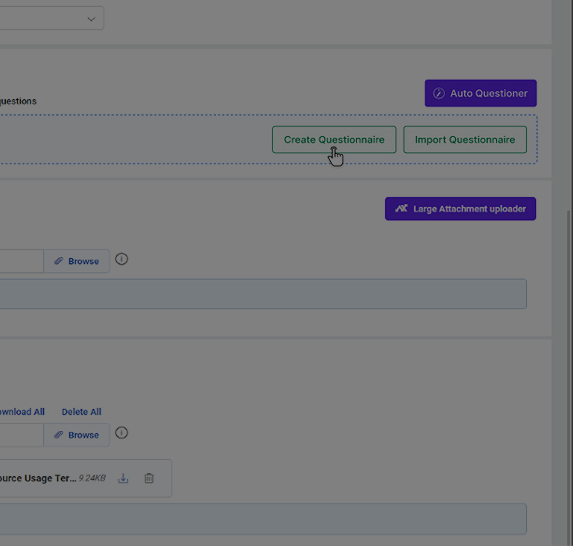Launch the Large Attachment uploader

(460, 209)
